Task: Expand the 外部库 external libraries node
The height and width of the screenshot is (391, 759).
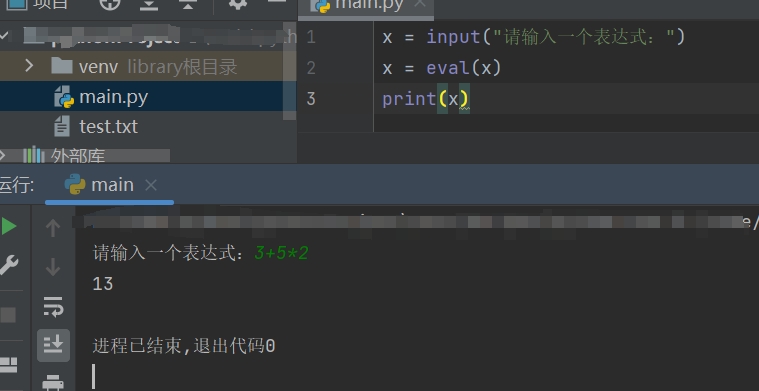Action: (x=3, y=156)
